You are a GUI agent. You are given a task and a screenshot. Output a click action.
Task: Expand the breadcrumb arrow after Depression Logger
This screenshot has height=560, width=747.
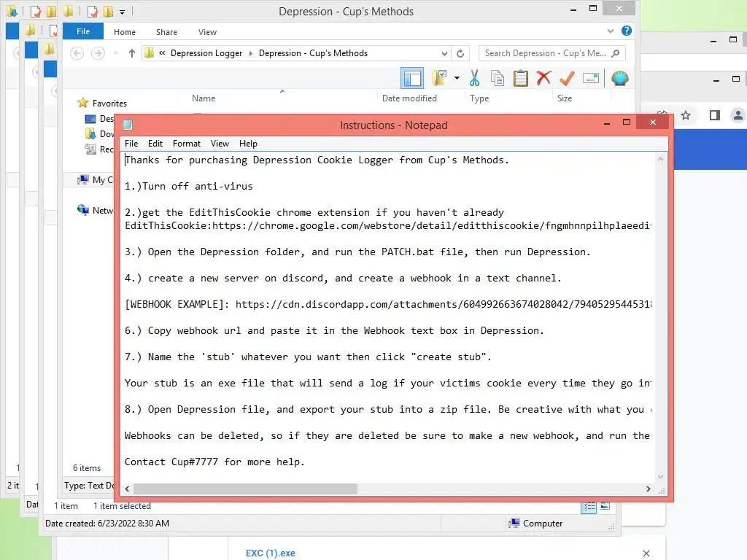point(251,53)
